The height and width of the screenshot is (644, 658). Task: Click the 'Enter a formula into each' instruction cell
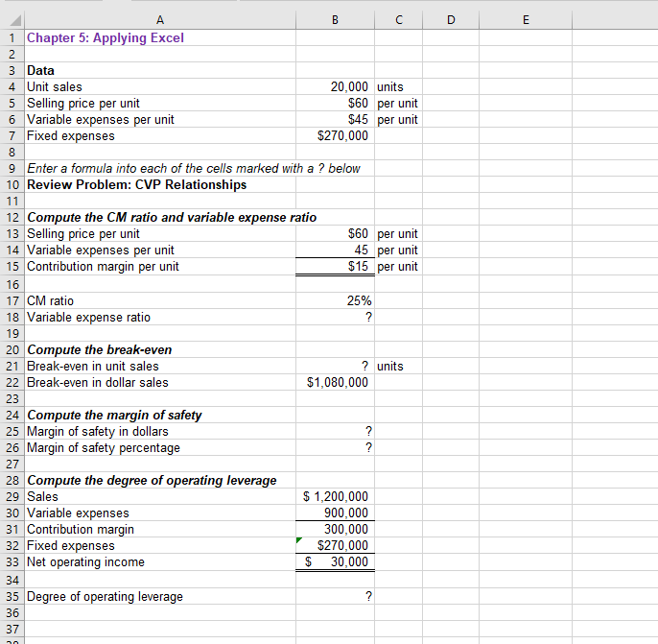pos(194,168)
